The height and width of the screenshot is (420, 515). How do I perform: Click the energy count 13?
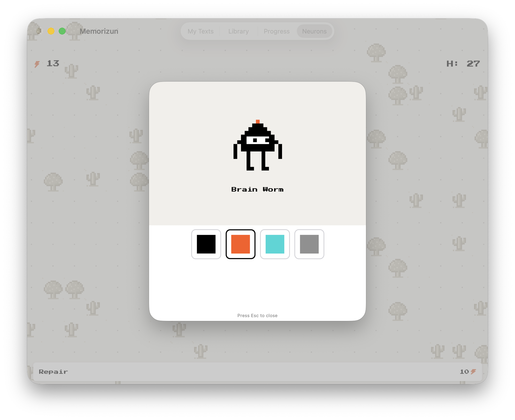coord(53,63)
